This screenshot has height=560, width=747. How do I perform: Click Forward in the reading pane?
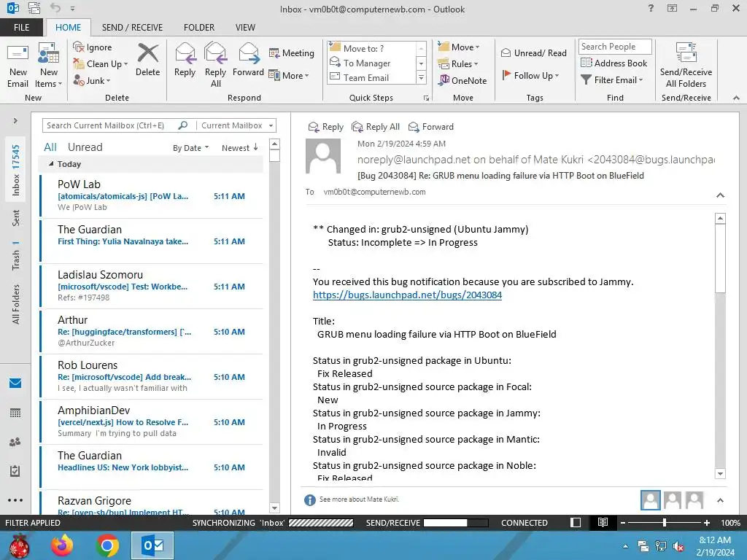coord(430,127)
